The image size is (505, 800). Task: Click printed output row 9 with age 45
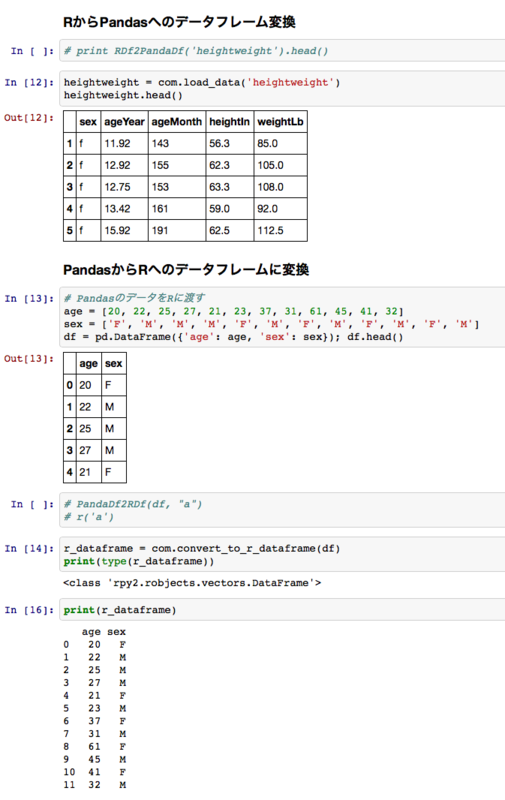click(95, 759)
